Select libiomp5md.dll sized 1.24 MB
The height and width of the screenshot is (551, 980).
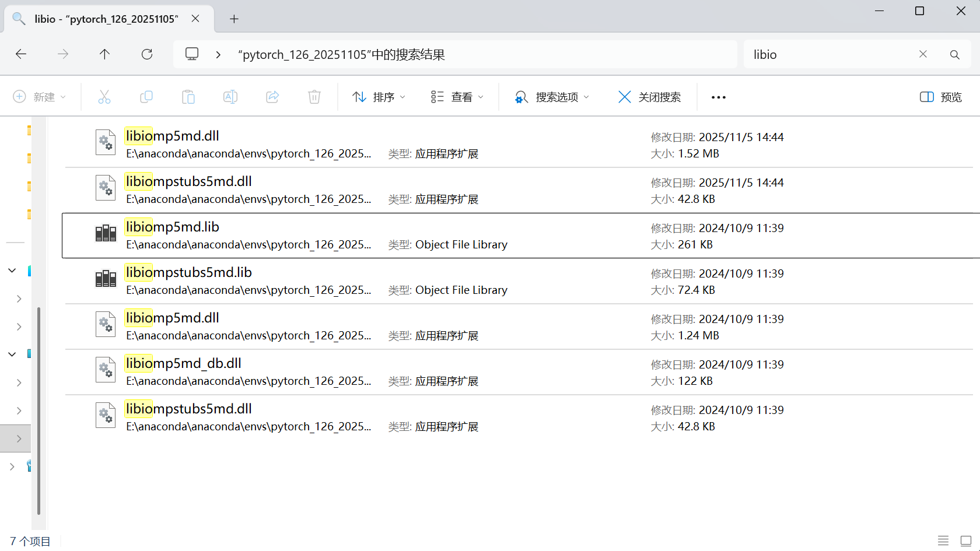[519, 327]
